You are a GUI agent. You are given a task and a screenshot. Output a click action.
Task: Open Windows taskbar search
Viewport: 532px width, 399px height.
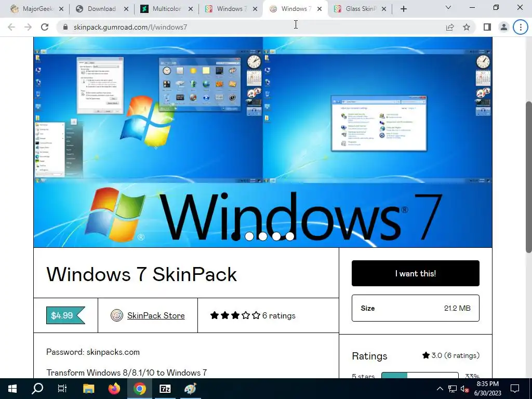coord(37,389)
